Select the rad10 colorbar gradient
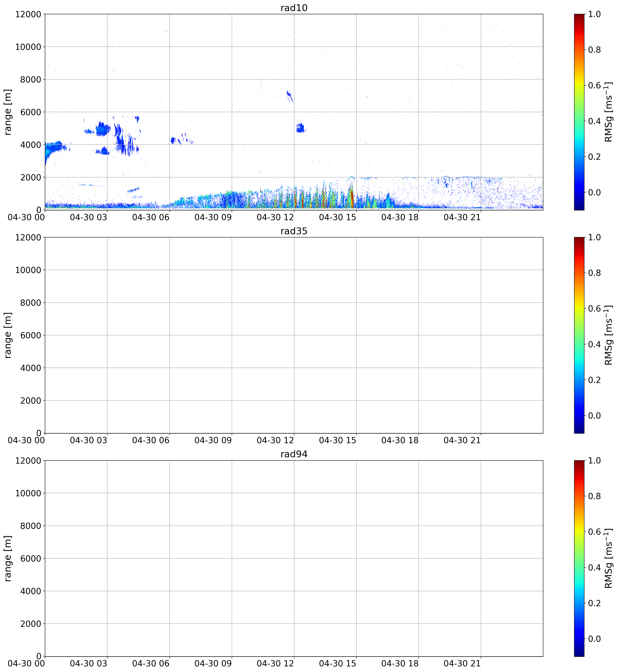Image resolution: width=618 pixels, height=672 pixels. point(579,112)
